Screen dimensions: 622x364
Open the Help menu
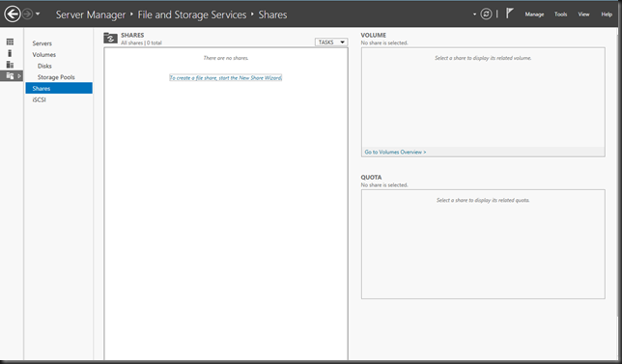pyautogui.click(x=607, y=14)
